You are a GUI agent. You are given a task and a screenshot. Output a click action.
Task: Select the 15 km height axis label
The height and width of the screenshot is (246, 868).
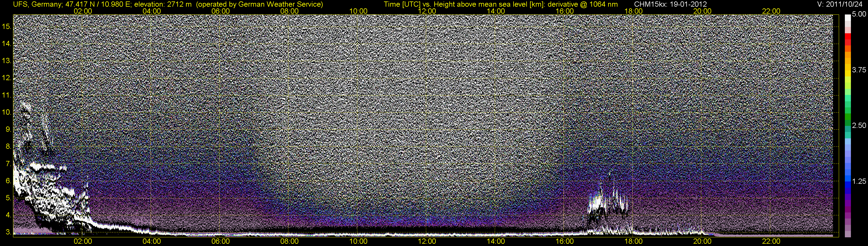(x=7, y=27)
